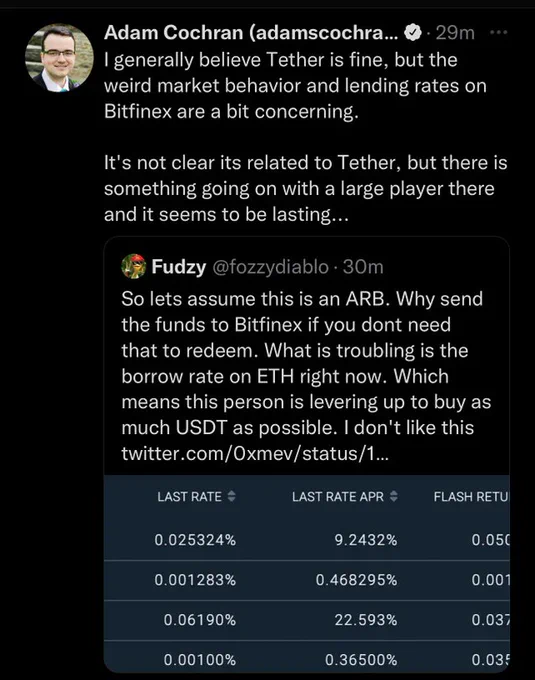
Task: Click the 0.36500% APR table row
Action: (307, 657)
